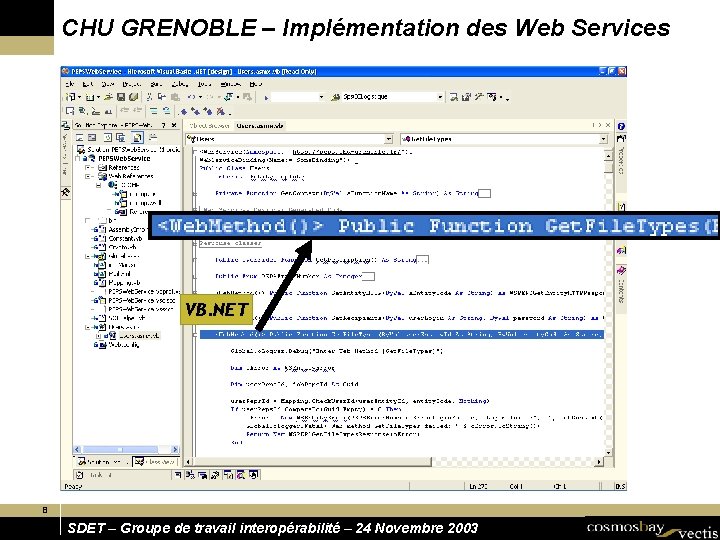Select Web.config in the solution tree
The image size is (720, 540).
124,345
